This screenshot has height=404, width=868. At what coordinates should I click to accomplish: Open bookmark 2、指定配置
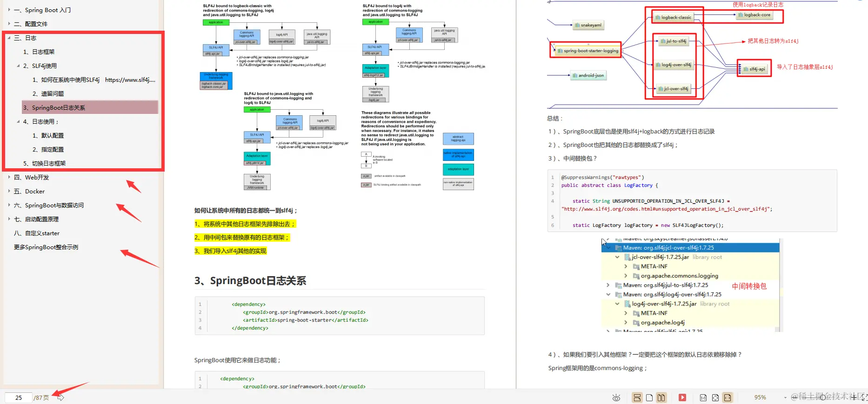pos(48,149)
